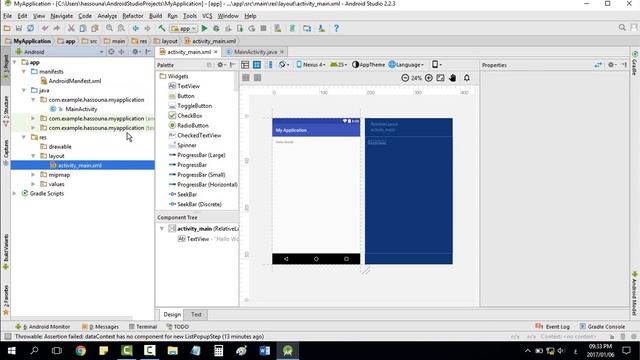Show Blueprint view only icon

point(257,65)
